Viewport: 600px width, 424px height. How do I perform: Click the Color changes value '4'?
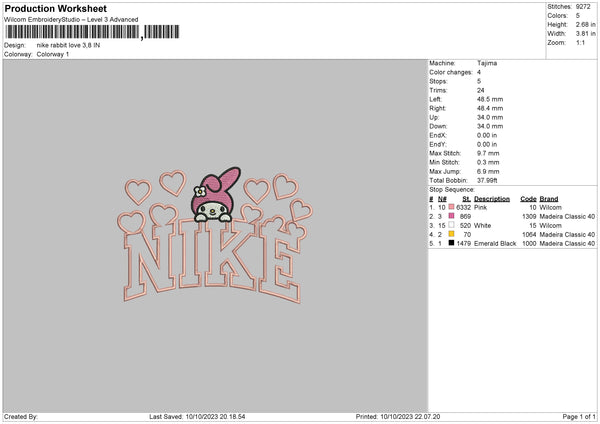(479, 72)
